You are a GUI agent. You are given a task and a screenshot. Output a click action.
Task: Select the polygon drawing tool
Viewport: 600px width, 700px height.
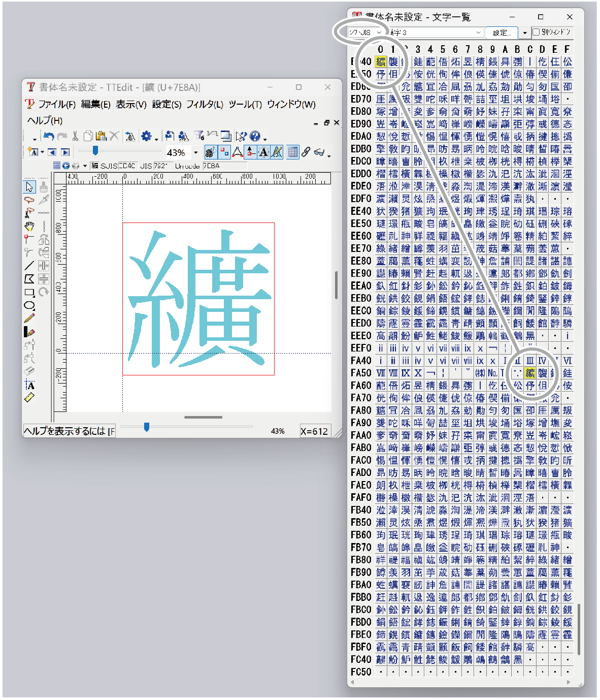(29, 278)
